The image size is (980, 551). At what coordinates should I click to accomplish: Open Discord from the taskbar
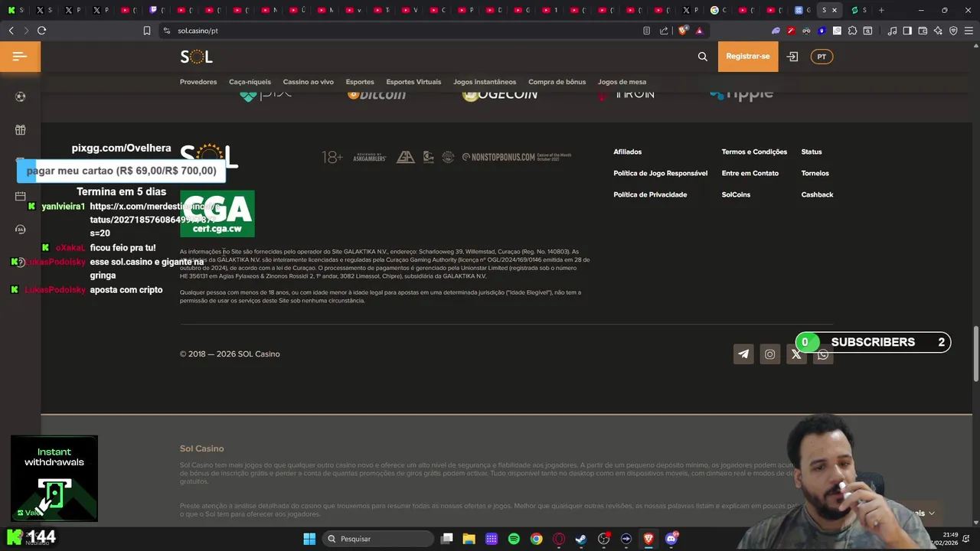pos(671,539)
